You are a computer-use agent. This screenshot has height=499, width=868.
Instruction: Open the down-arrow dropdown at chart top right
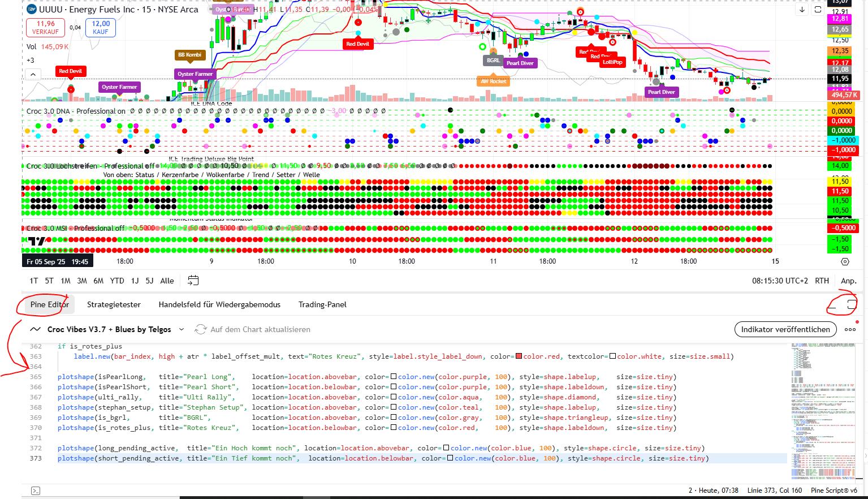[x=802, y=10]
